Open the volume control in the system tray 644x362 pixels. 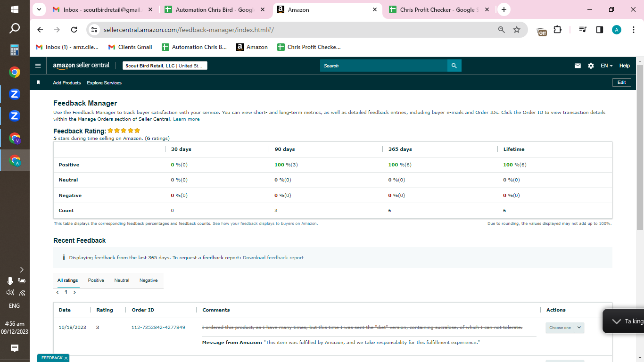10,292
